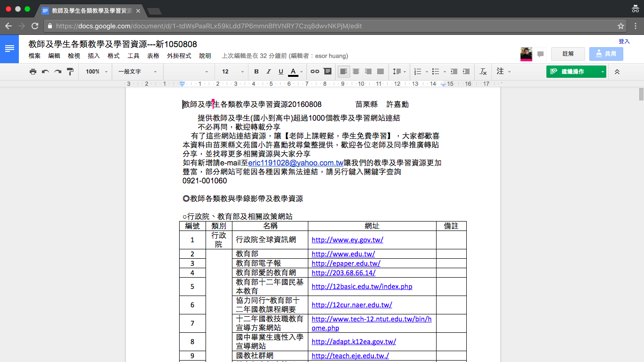Enable right text alignment
644x362 pixels.
368,72
